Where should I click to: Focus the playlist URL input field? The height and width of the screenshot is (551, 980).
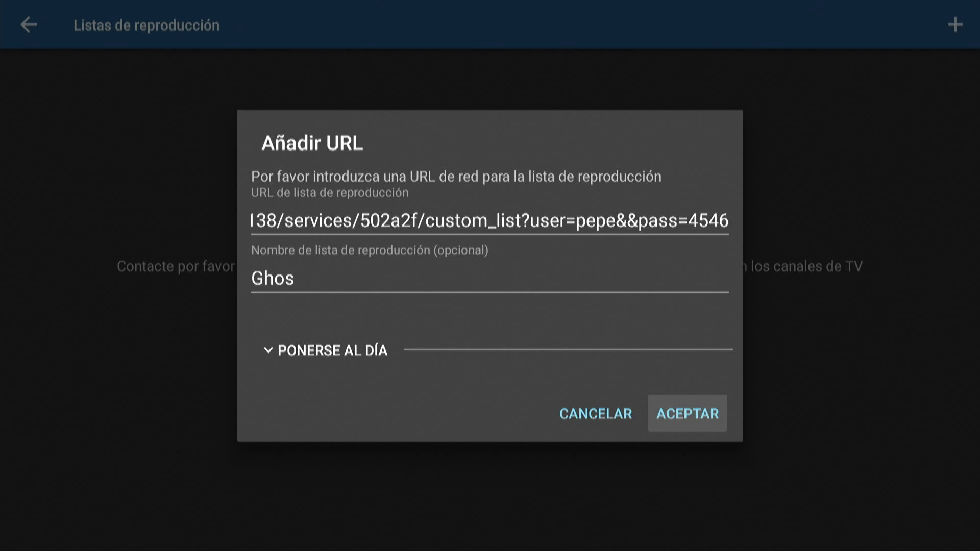pyautogui.click(x=489, y=221)
